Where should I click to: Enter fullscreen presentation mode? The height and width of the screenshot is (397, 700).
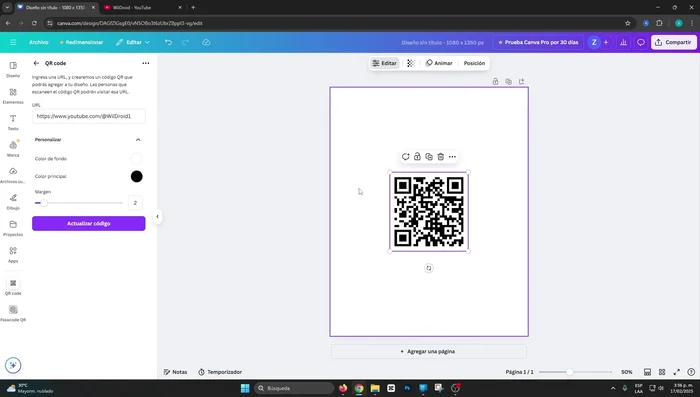click(677, 372)
